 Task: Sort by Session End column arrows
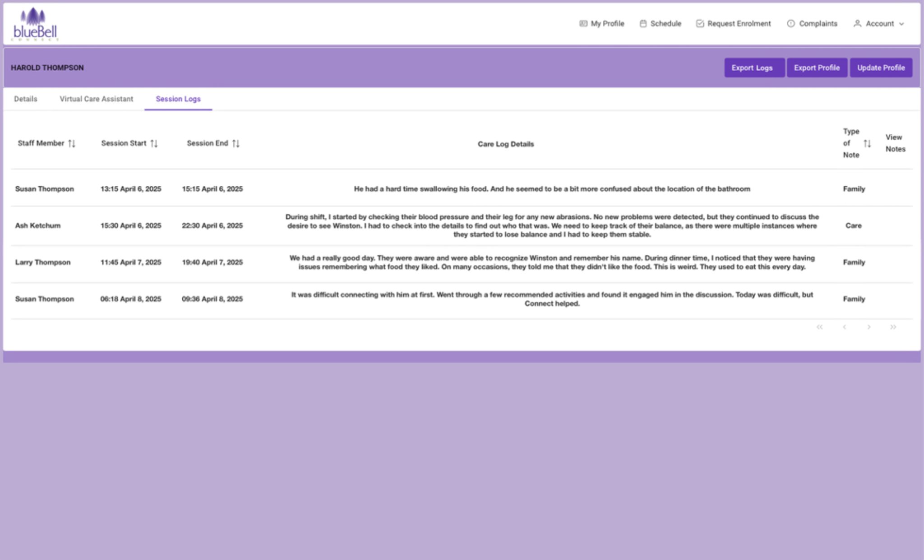click(x=236, y=143)
